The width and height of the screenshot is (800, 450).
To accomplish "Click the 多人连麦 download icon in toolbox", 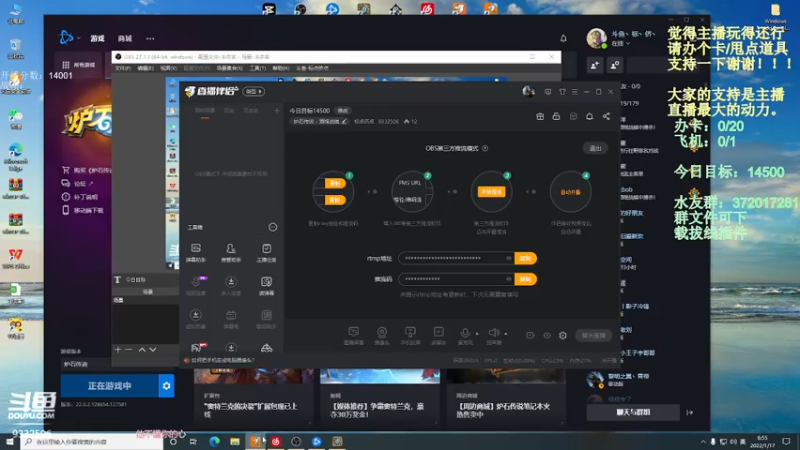I will 231,282.
